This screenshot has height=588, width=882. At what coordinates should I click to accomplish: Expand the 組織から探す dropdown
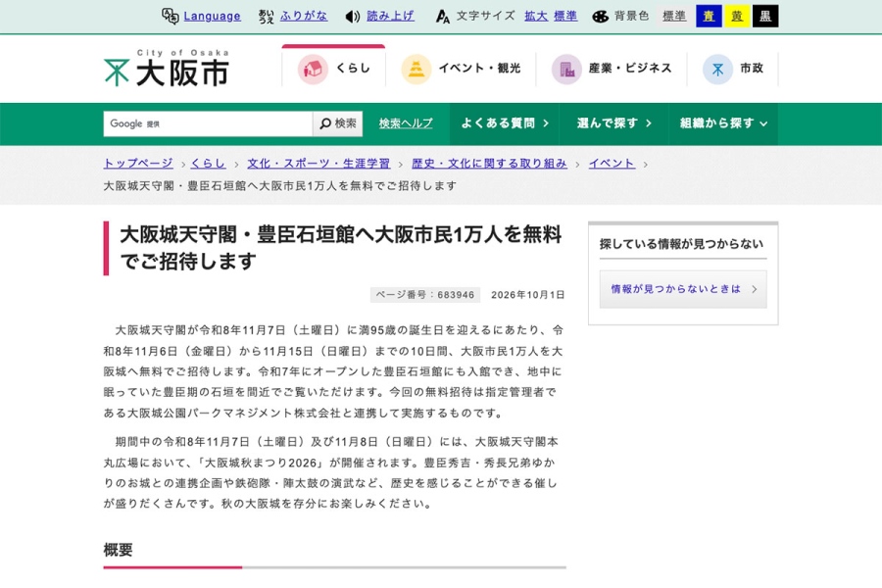click(x=723, y=123)
